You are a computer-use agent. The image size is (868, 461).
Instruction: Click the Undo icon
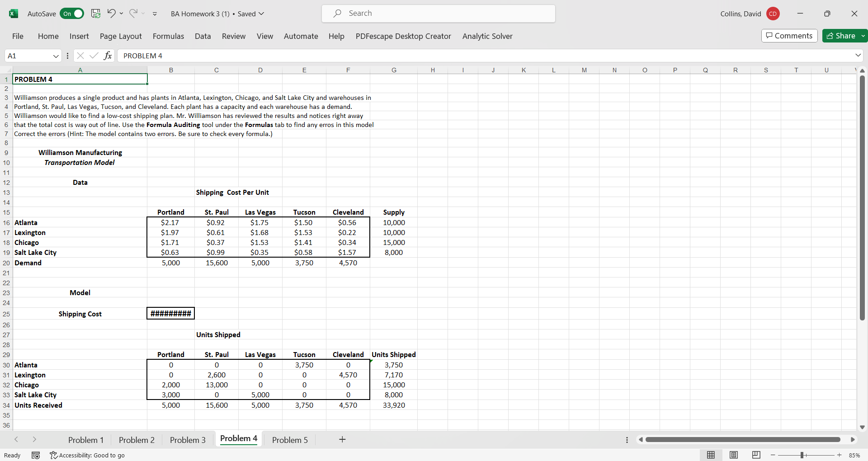point(111,14)
